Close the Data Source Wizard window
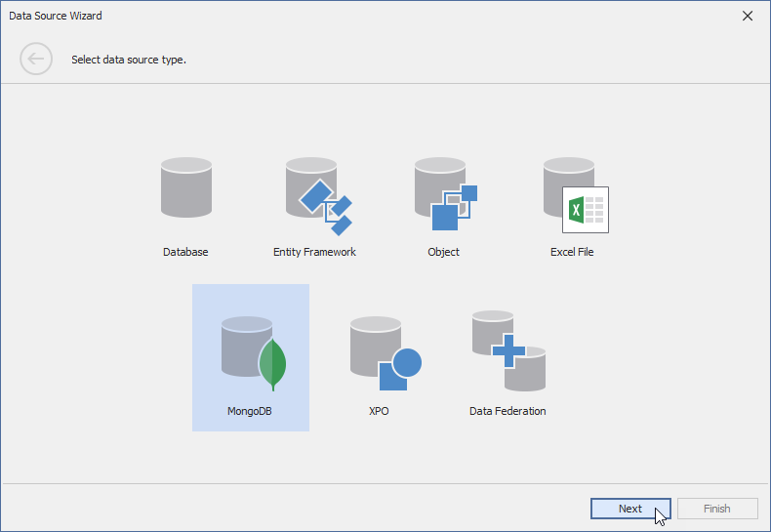This screenshot has height=532, width=771. [748, 16]
